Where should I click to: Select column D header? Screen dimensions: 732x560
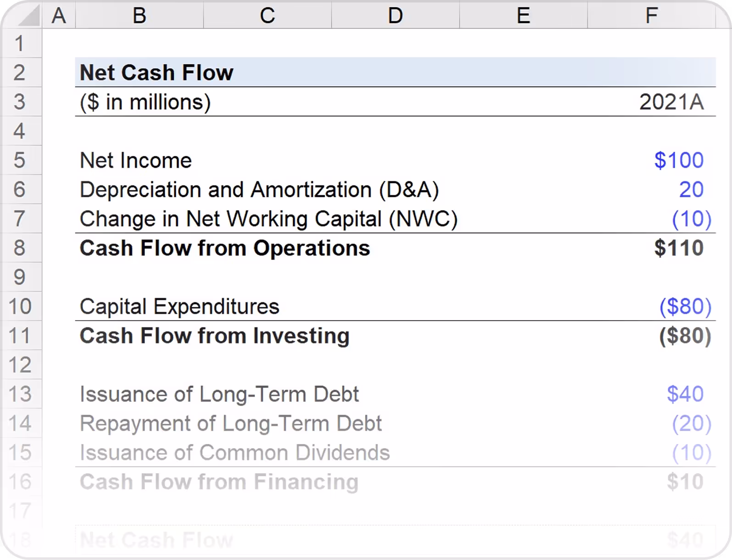pyautogui.click(x=395, y=16)
